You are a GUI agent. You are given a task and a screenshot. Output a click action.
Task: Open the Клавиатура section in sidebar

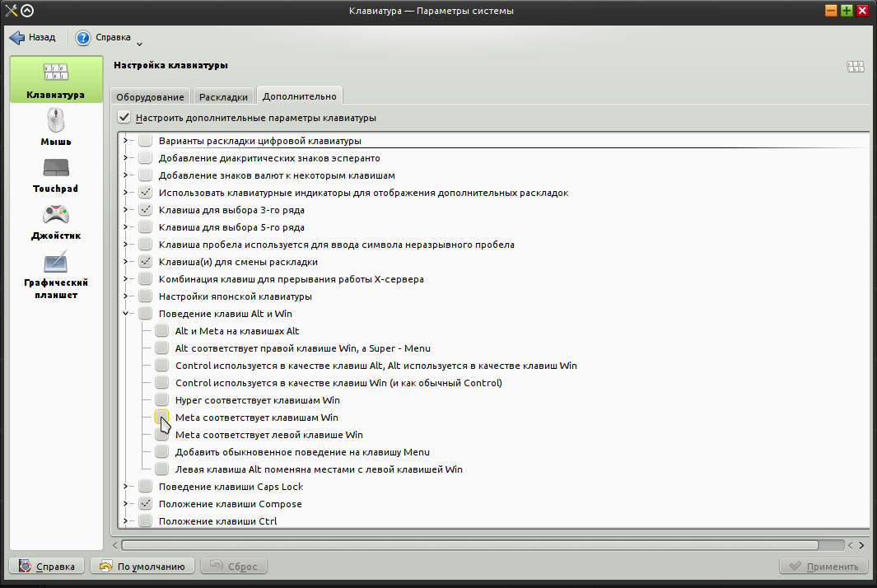56,79
